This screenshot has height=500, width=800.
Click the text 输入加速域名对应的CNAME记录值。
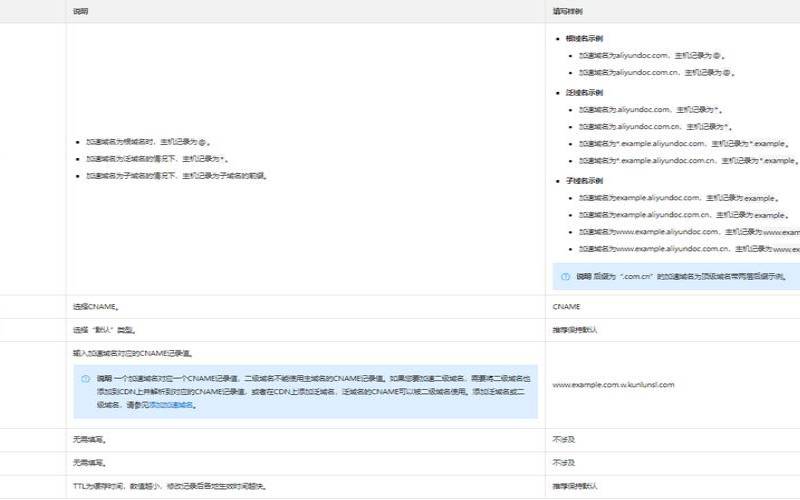[x=133, y=353]
